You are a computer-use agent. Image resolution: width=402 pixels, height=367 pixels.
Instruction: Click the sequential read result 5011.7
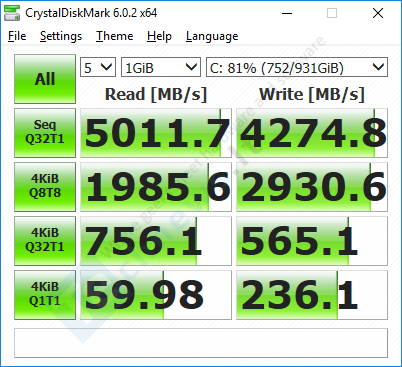click(x=156, y=133)
